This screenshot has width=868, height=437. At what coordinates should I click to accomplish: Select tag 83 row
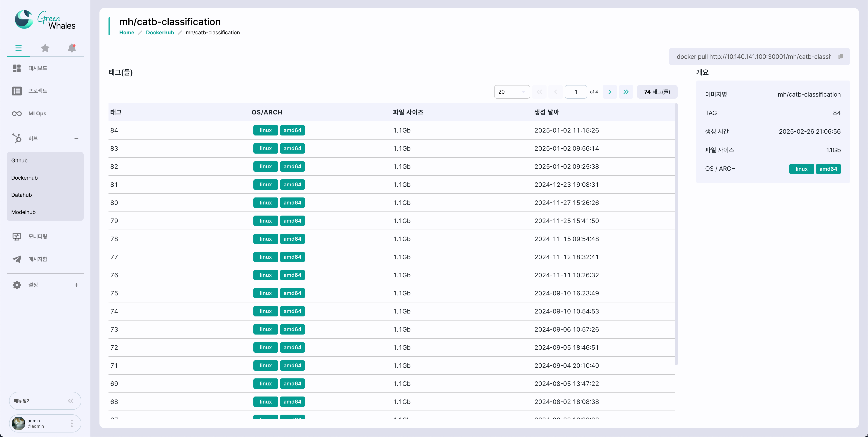pos(392,148)
